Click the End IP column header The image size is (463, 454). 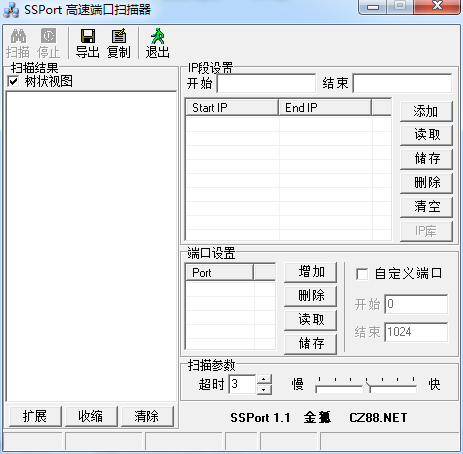tap(325, 108)
